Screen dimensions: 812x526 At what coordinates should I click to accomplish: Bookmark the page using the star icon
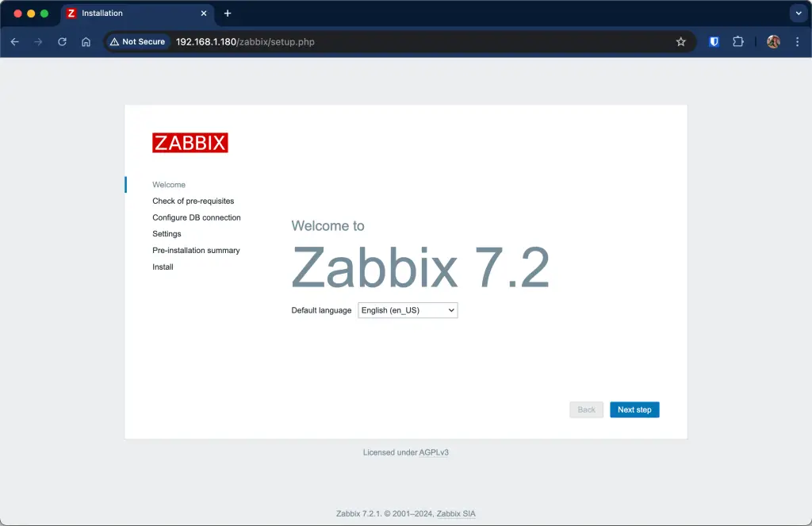tap(681, 41)
